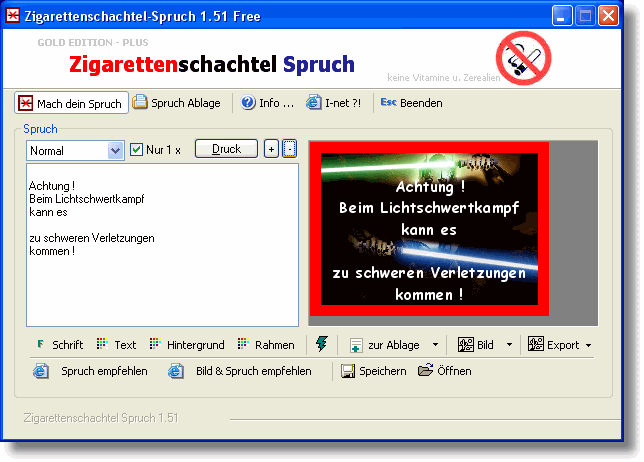Expand the Export dropdown arrow

(x=589, y=345)
